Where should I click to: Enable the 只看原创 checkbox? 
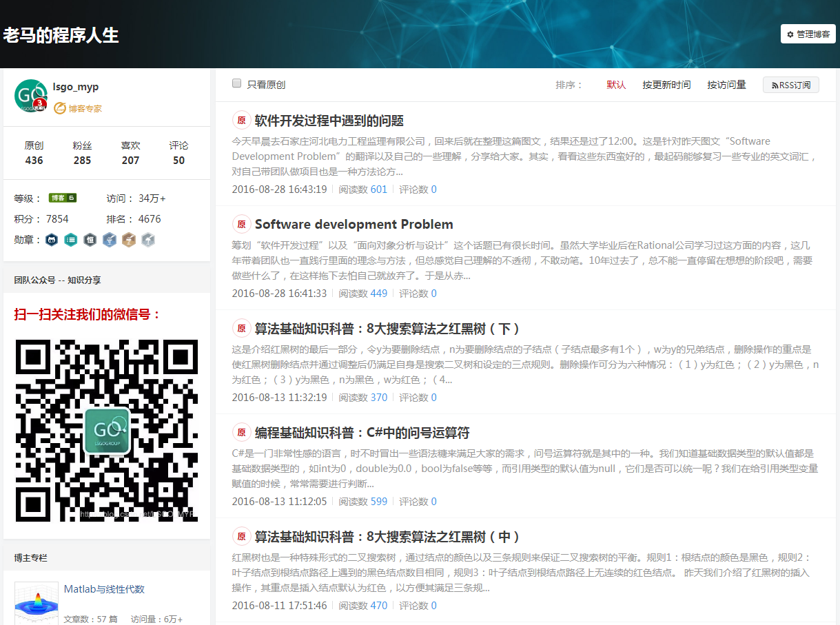tap(236, 83)
